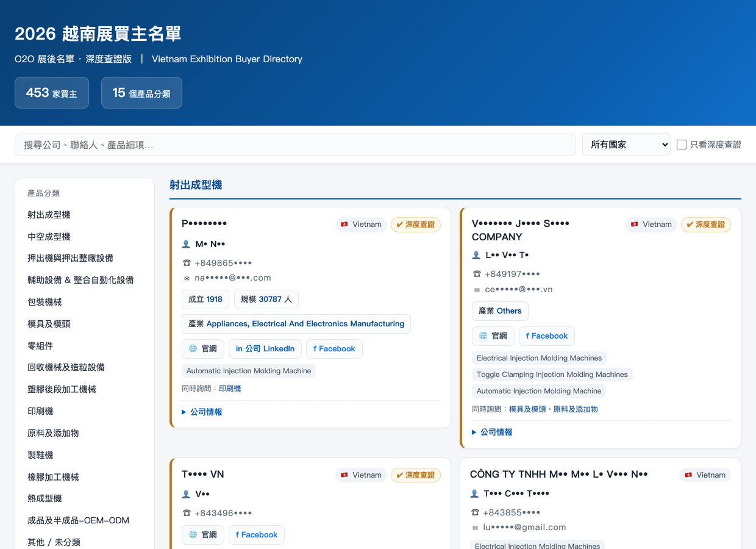This screenshot has width=756, height=549.
Task: Open 押出機與押出整廠設備 category
Action: [x=70, y=258]
